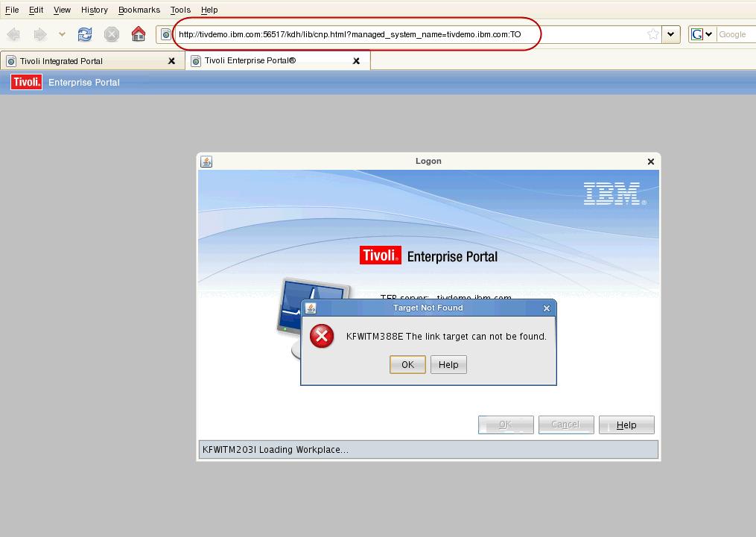Click the browser Forward arrow icon
Image resolution: width=756 pixels, height=537 pixels.
[39, 34]
